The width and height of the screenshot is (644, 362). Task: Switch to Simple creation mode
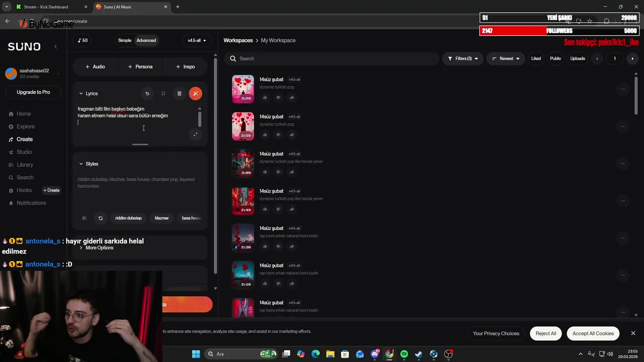point(125,40)
